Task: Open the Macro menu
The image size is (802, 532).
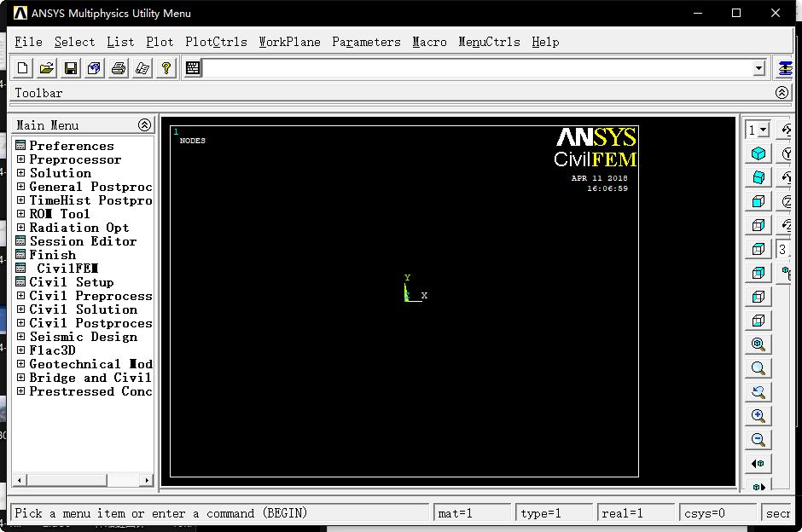Action: [x=430, y=42]
